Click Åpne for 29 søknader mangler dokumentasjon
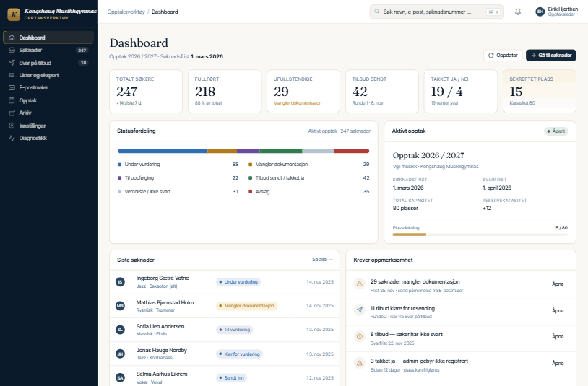The height and width of the screenshot is (386, 588). (x=558, y=284)
